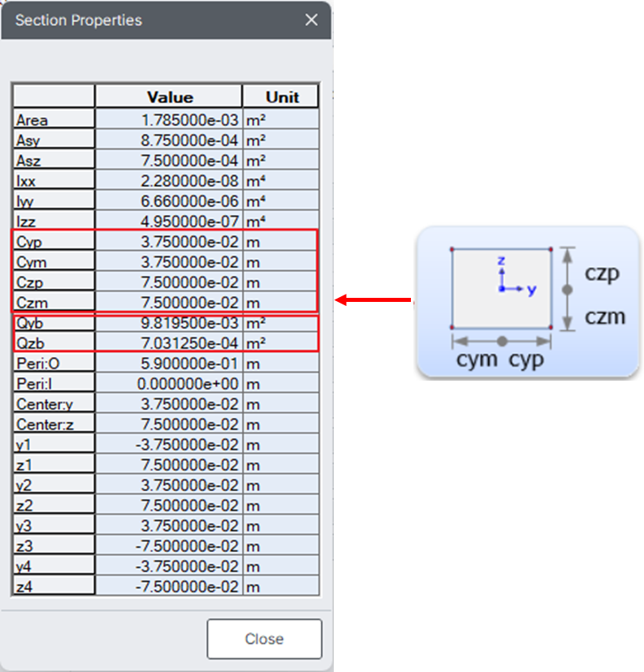Viewport: 644px width, 672px height.
Task: Select the Unit column header
Action: coord(281,97)
